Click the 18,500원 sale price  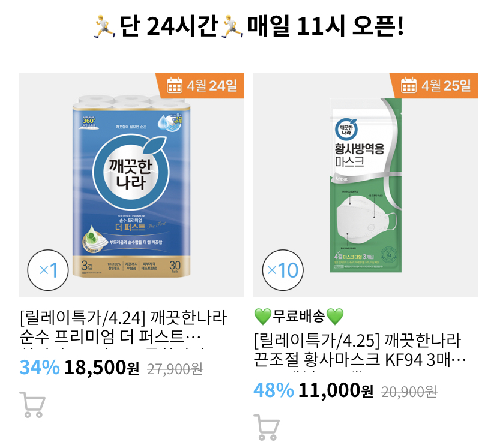pos(102,367)
